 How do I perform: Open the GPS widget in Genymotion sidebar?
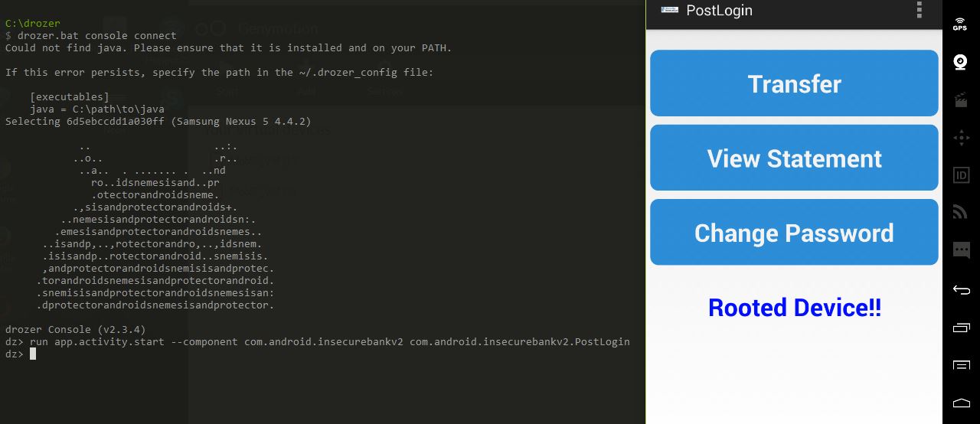[x=960, y=24]
